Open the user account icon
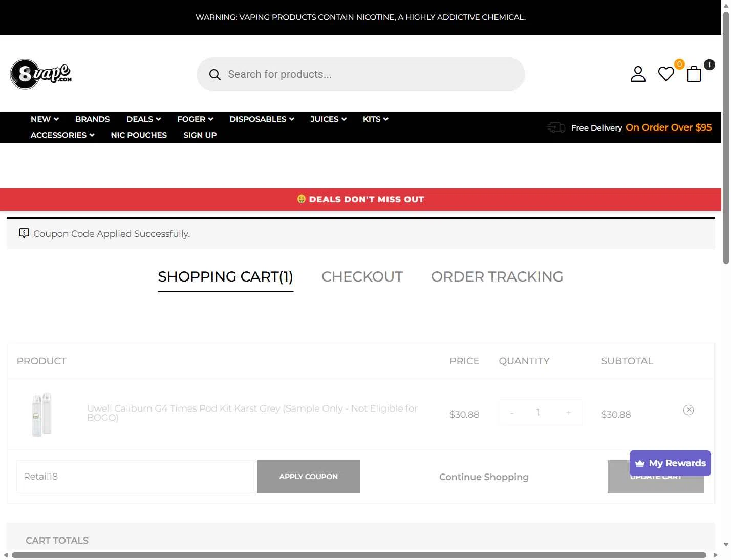The image size is (731, 560). [638, 74]
